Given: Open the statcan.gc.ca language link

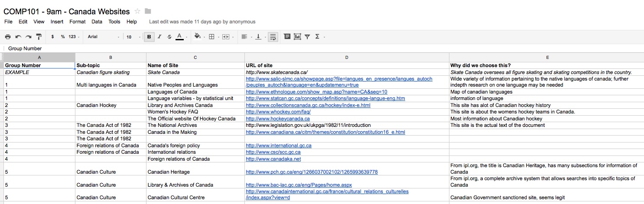Looking at the screenshot, I should 325,98.
